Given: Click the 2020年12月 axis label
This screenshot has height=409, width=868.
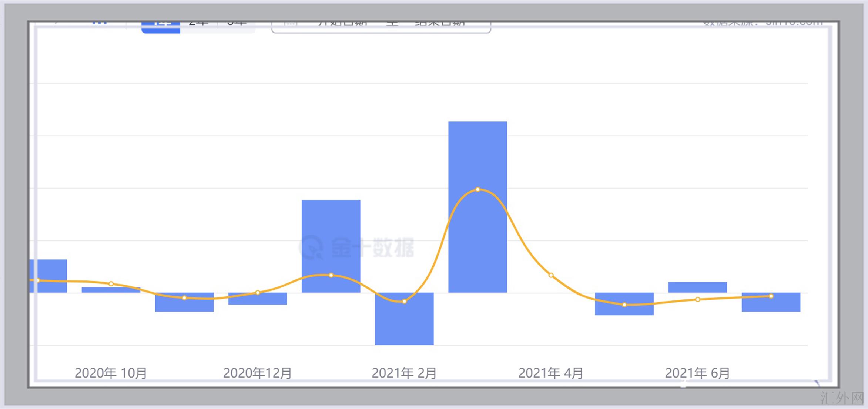Looking at the screenshot, I should coord(257,373).
